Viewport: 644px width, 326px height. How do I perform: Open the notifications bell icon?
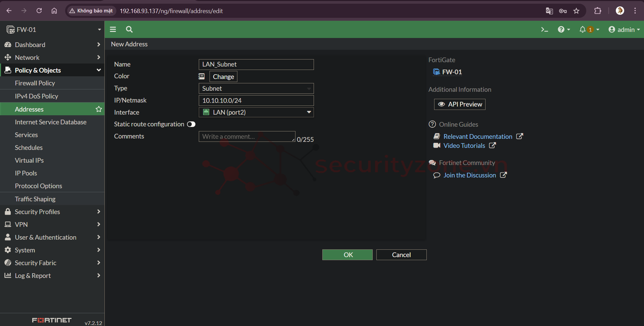pos(583,30)
